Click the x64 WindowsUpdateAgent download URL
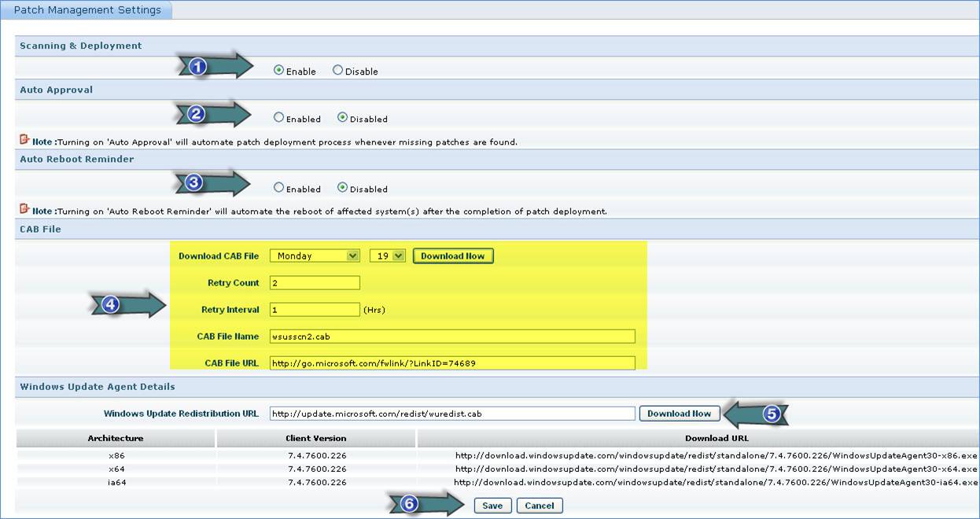Image resolution: width=980 pixels, height=519 pixels. click(x=716, y=467)
